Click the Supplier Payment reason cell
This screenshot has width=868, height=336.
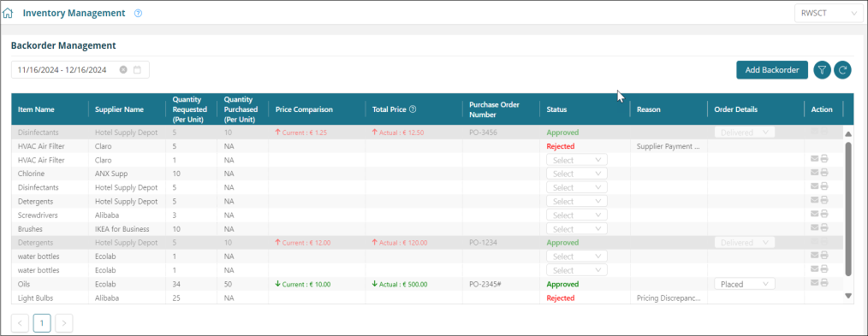[669, 146]
